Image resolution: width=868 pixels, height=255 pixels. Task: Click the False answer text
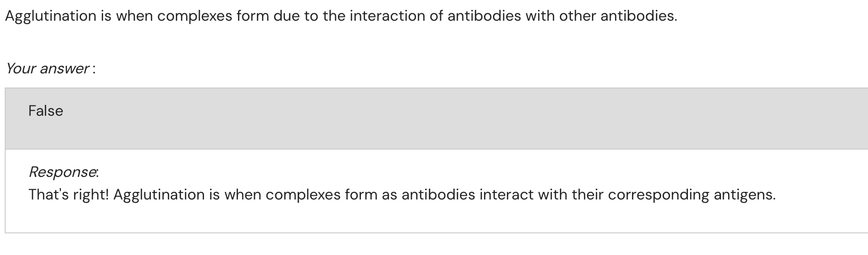point(46,111)
